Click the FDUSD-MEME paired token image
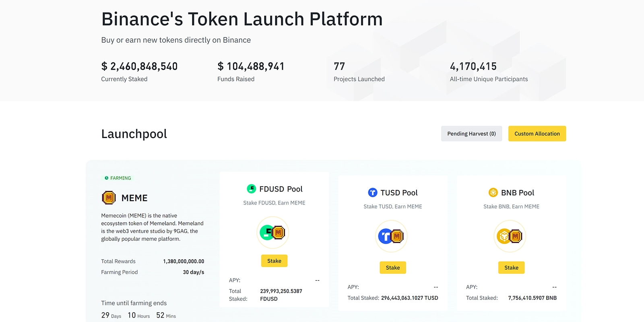 coord(273,233)
